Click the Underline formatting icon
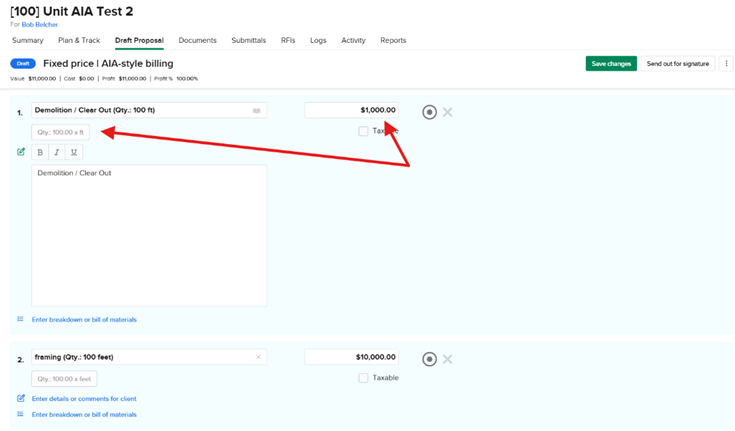The height and width of the screenshot is (431, 735). pyautogui.click(x=74, y=153)
